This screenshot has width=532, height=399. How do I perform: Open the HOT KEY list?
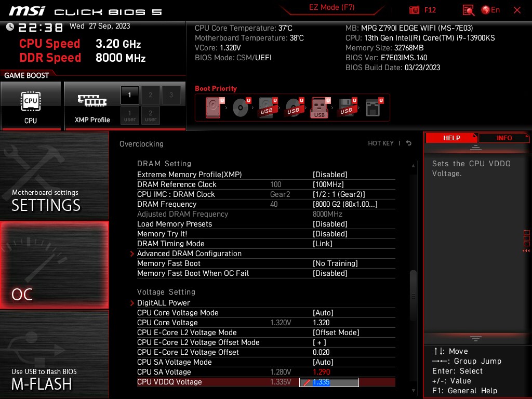pyautogui.click(x=381, y=143)
